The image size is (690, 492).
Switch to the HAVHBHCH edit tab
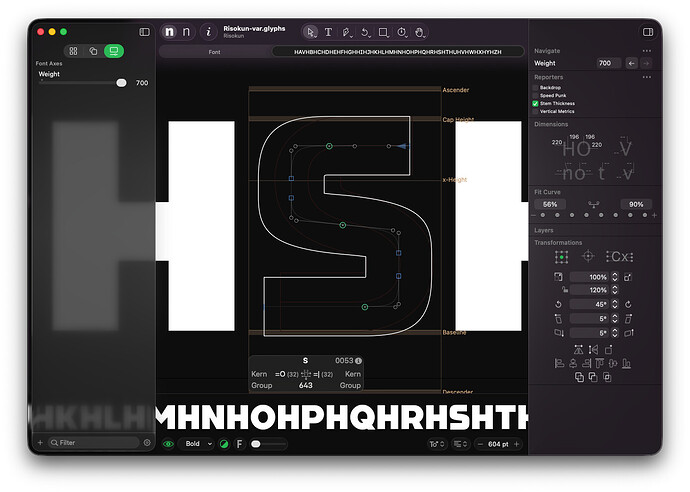point(398,52)
